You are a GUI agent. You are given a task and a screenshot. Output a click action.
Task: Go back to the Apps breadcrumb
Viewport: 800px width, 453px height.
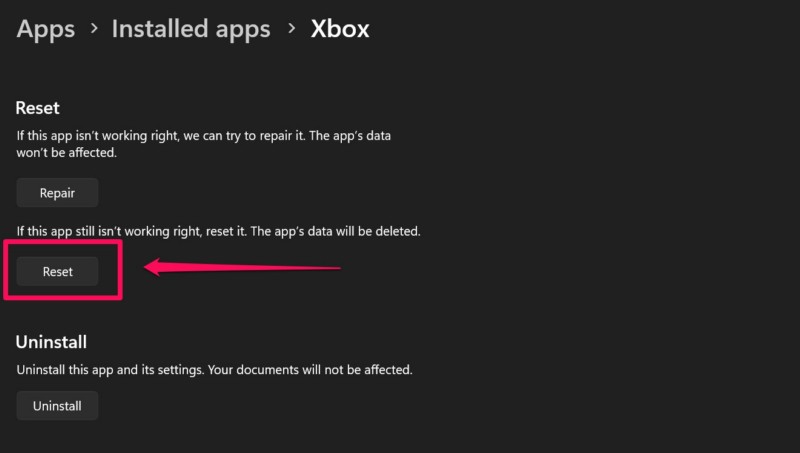click(46, 29)
